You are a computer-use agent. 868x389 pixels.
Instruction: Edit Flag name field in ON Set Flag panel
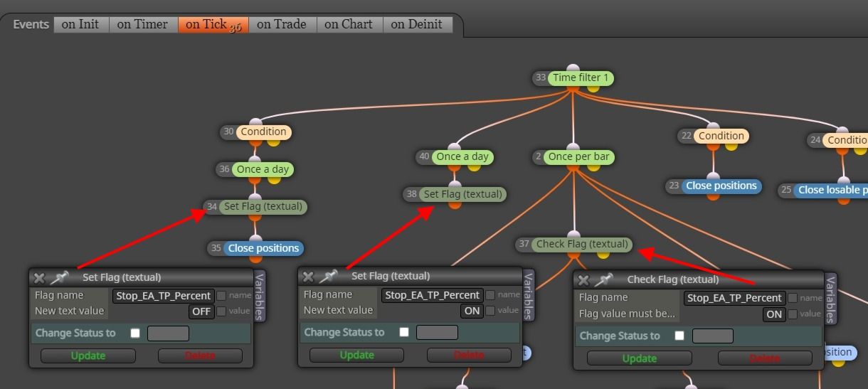(433, 294)
